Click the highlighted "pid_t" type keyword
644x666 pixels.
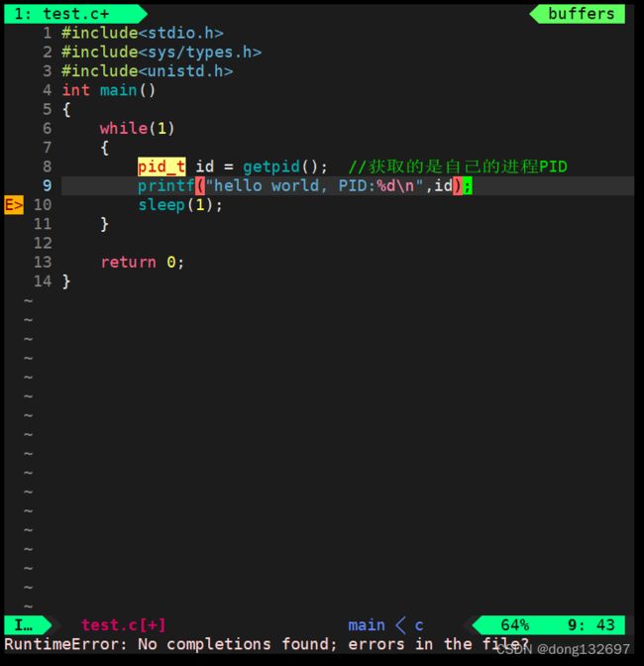click(161, 166)
